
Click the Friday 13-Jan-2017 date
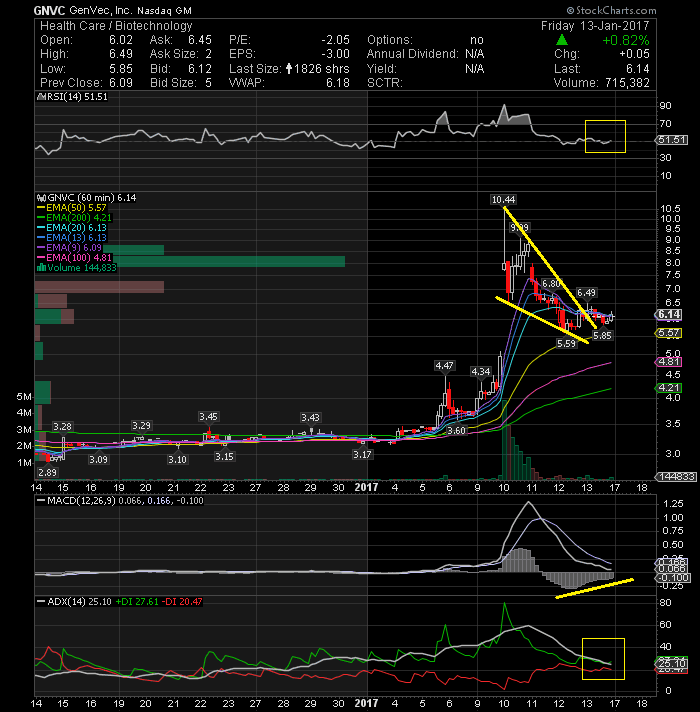[x=595, y=26]
